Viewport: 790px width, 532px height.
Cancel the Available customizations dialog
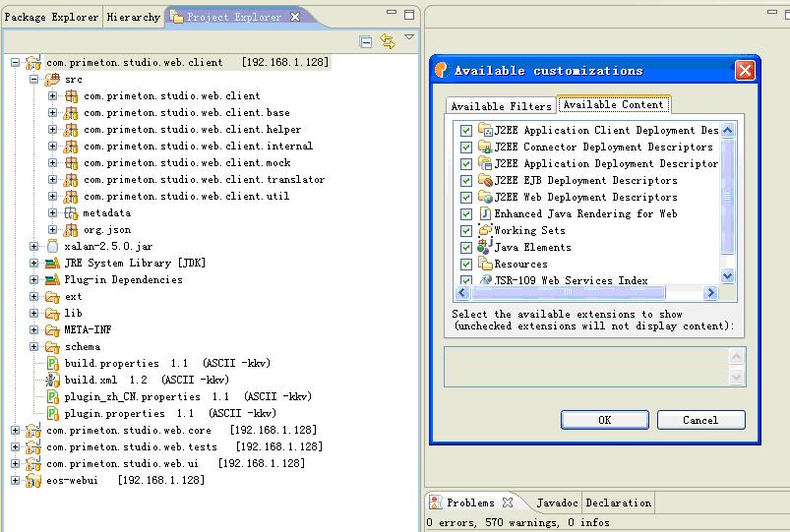click(x=700, y=420)
